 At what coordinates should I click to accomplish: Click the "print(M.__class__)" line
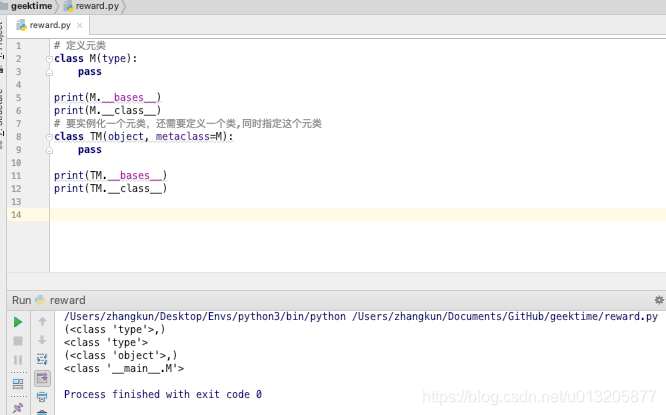point(107,111)
